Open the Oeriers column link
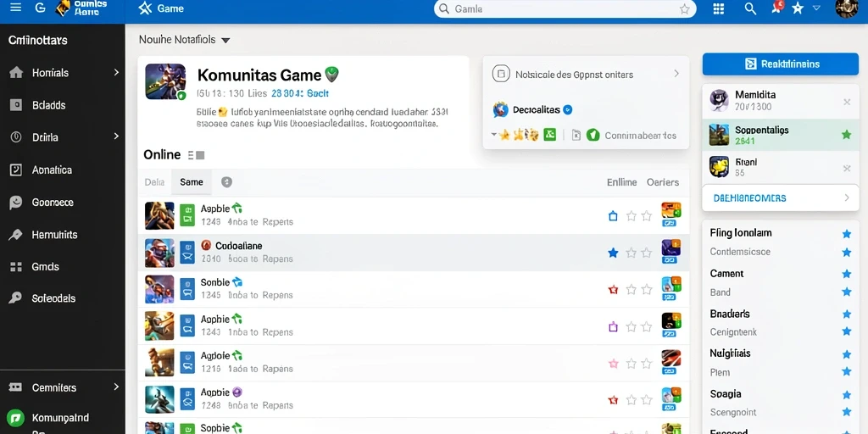Image resolution: width=868 pixels, height=434 pixels. [x=663, y=182]
